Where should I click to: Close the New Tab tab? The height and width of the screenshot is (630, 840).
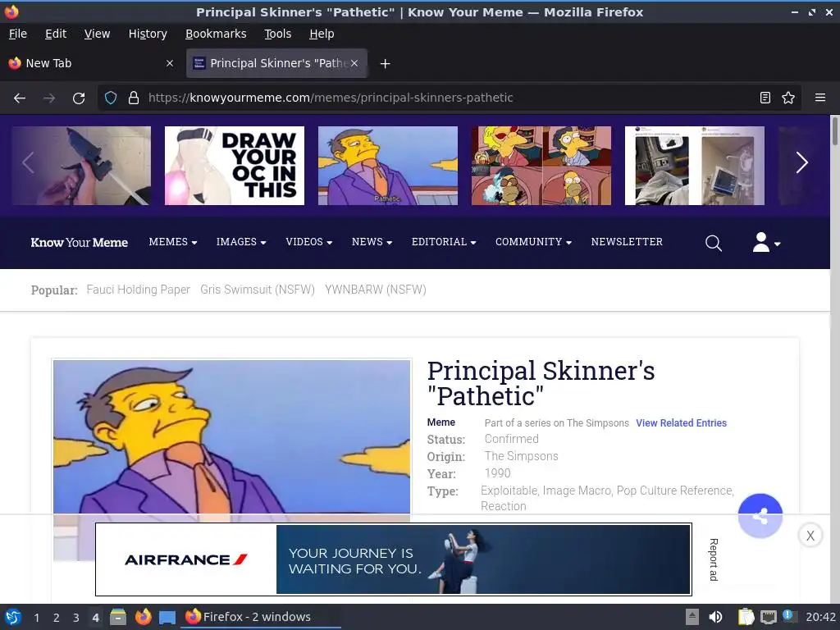click(170, 63)
